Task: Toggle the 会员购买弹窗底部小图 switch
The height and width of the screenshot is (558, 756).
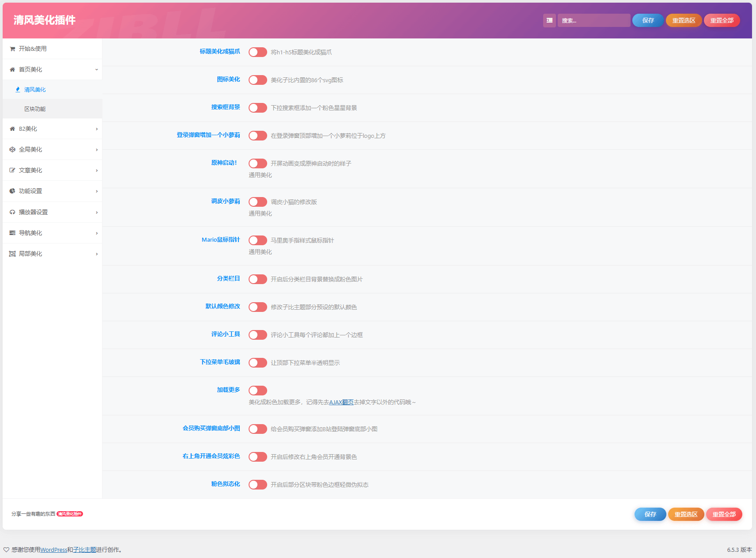Action: [258, 429]
